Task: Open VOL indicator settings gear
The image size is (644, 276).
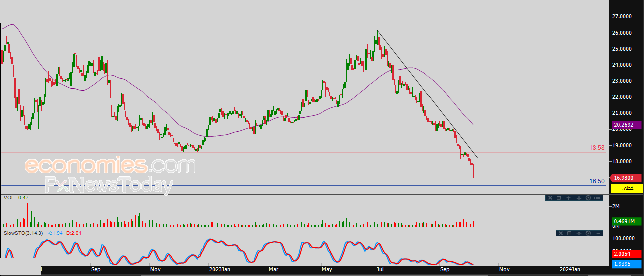Action: tap(588, 198)
